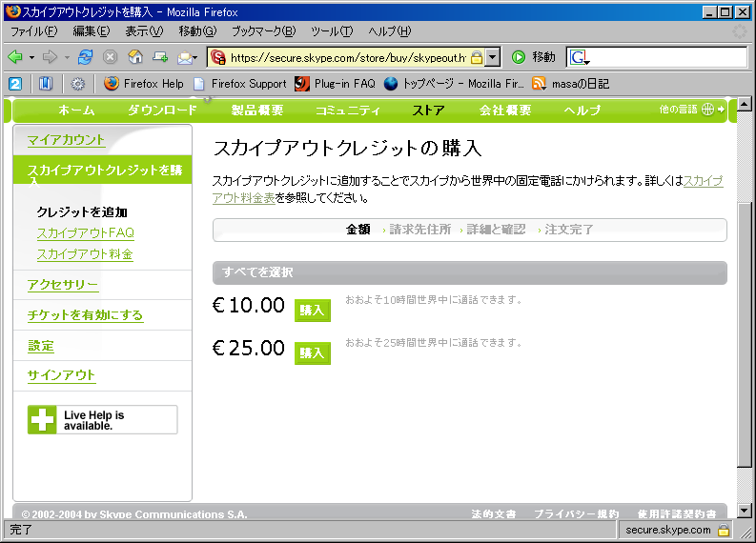Click the Home icon in the toolbar

pyautogui.click(x=135, y=57)
